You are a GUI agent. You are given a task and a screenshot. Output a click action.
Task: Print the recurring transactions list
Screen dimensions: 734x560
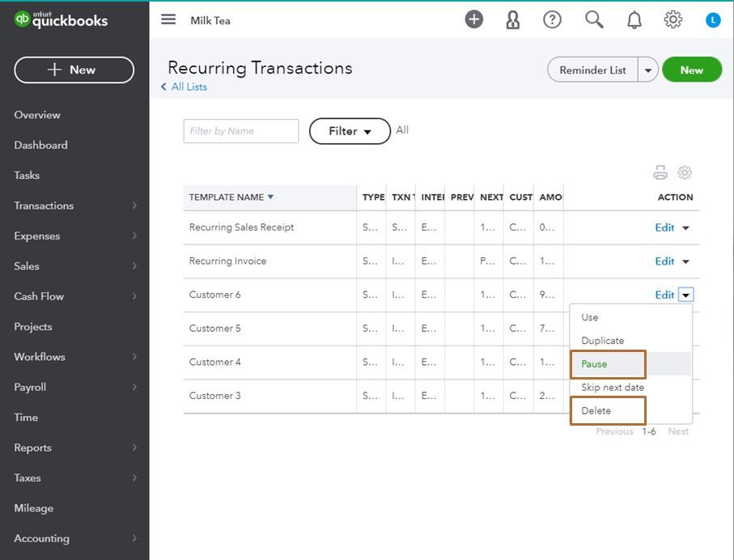(x=660, y=172)
